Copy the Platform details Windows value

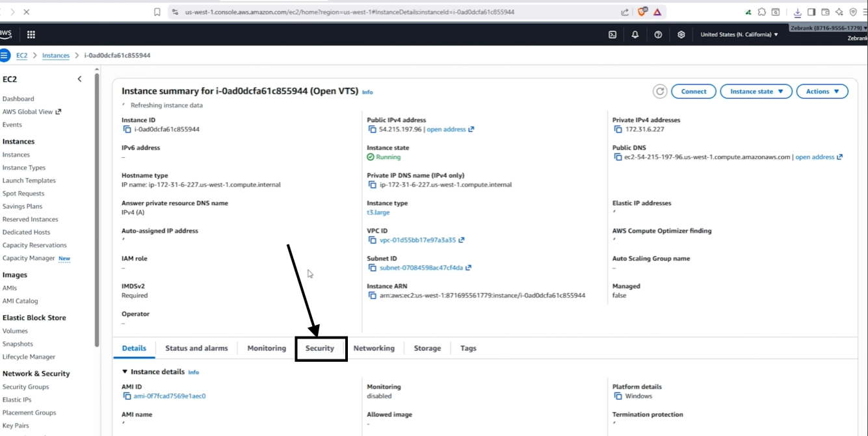pos(618,396)
